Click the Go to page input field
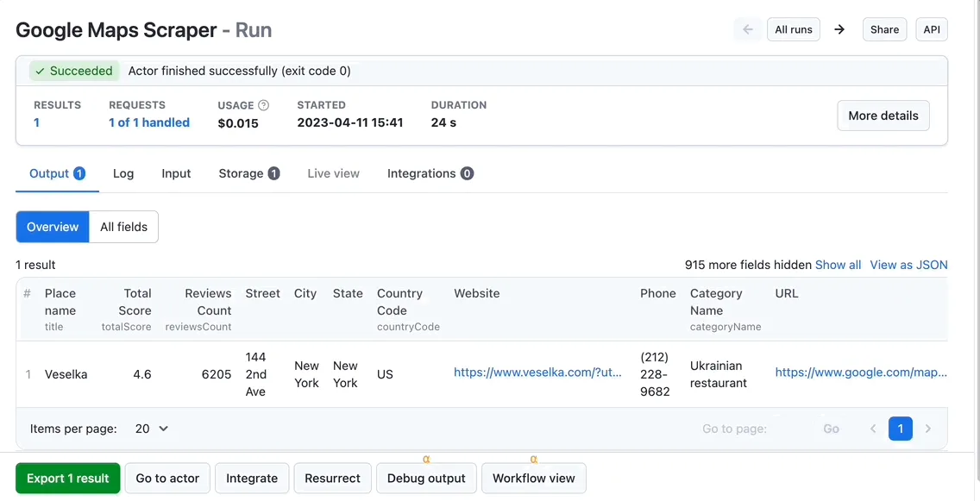 click(x=792, y=429)
